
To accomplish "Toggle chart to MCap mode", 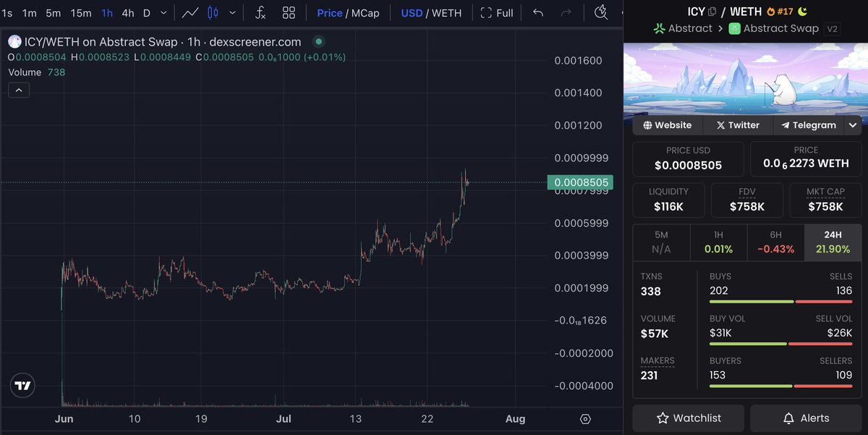I will pyautogui.click(x=366, y=13).
